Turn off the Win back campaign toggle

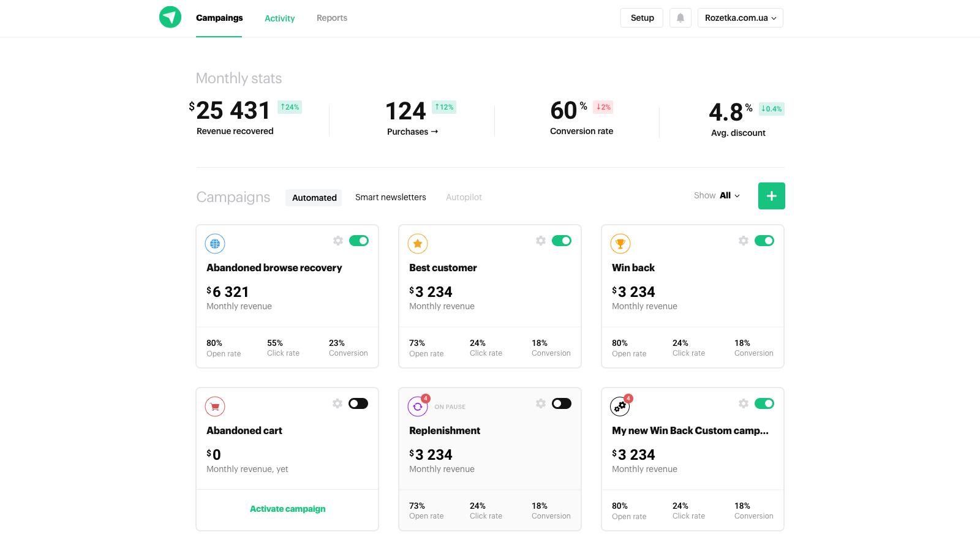(x=764, y=241)
